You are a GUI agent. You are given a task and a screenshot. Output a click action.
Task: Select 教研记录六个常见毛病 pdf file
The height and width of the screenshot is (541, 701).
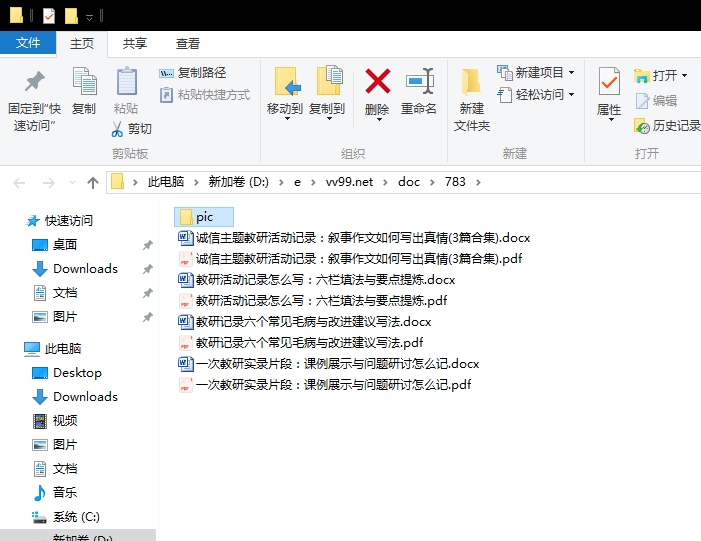click(x=300, y=343)
